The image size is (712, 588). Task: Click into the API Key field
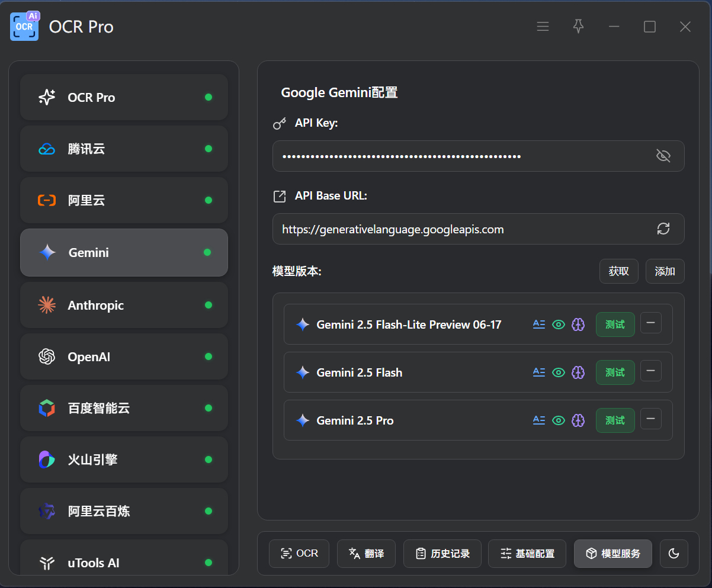(478, 156)
